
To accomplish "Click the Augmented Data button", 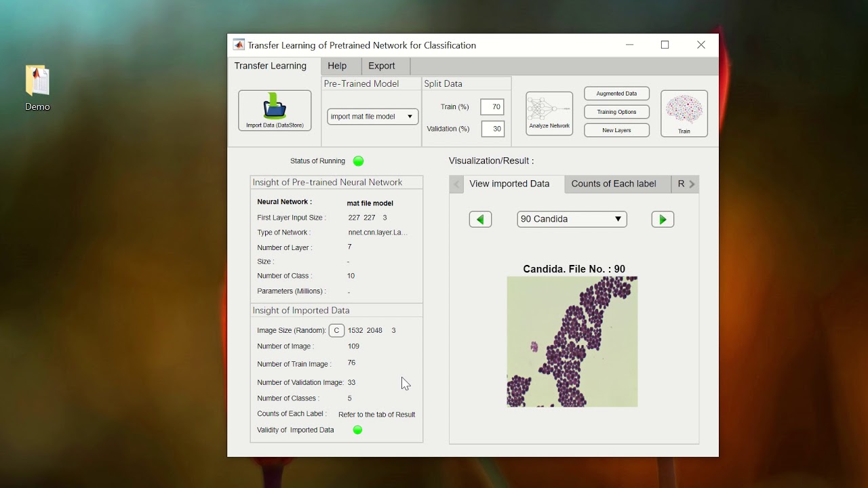I will 616,94.
